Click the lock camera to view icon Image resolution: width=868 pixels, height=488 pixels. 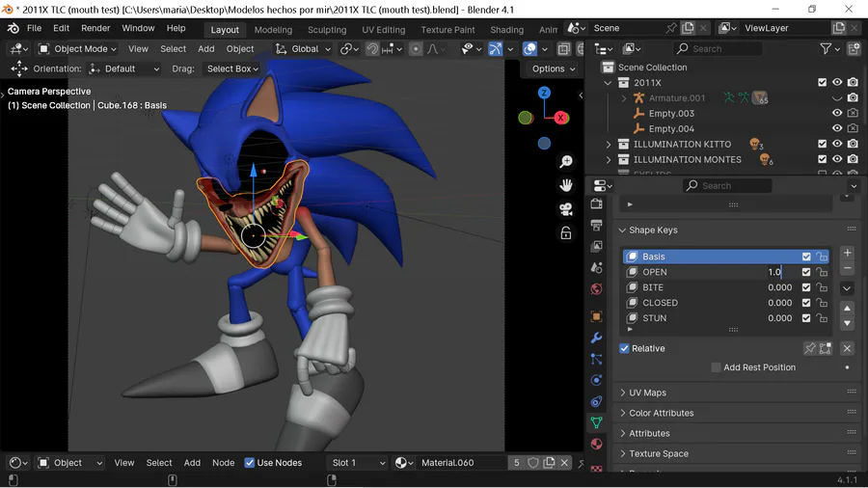click(x=566, y=233)
